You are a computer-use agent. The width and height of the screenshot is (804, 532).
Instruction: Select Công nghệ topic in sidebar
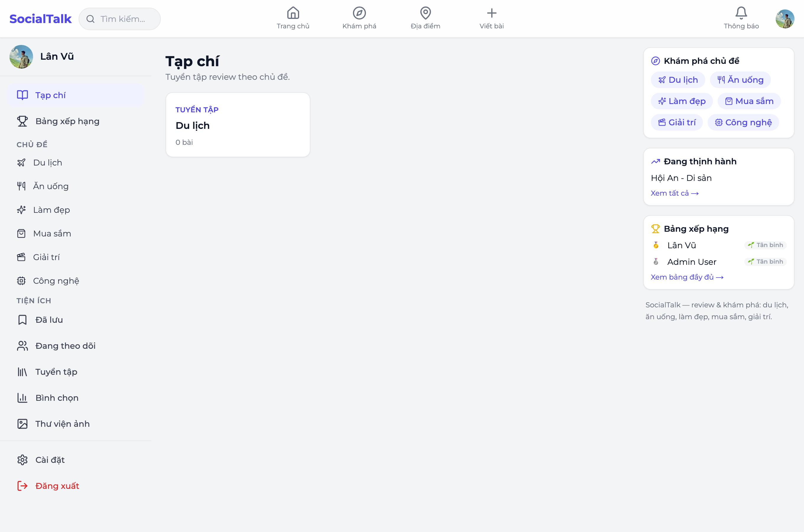[76, 280]
